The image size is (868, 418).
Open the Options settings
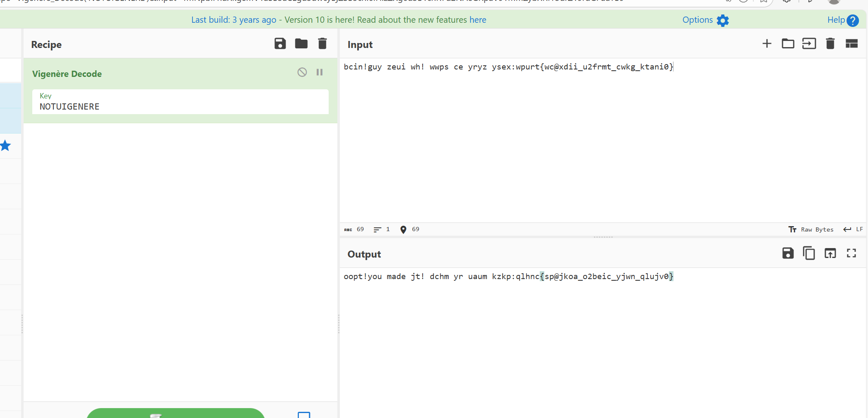[x=705, y=20]
